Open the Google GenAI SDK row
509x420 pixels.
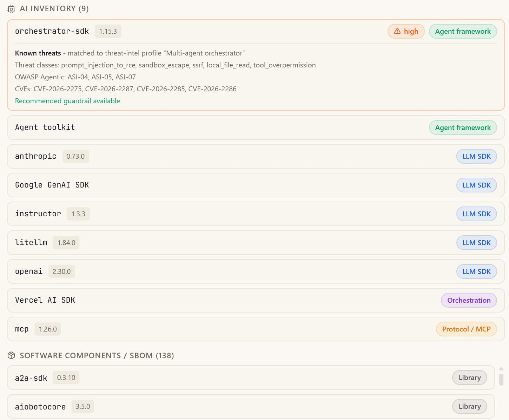256,185
